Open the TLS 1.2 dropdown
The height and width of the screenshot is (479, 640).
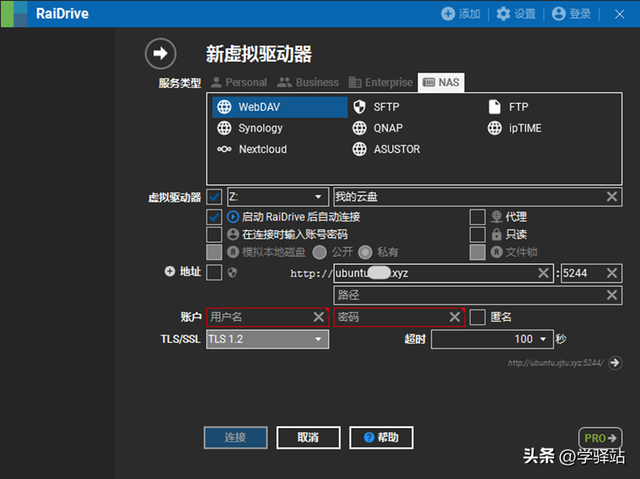click(268, 339)
